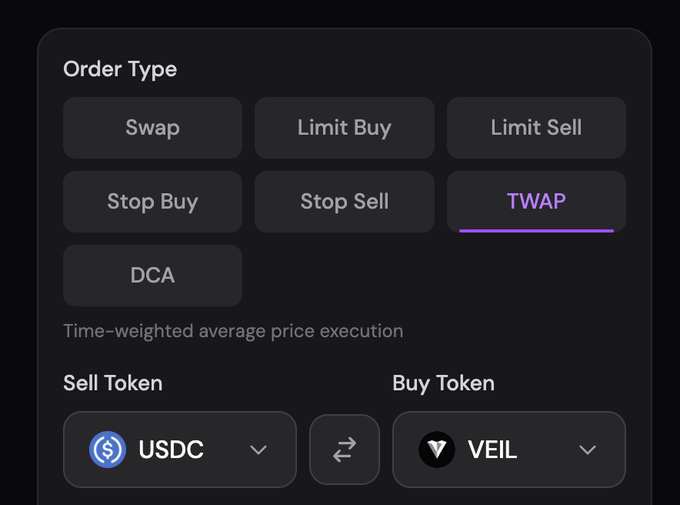Click the USDC coin icon
Viewport: 680px width, 505px height.
pos(107,450)
